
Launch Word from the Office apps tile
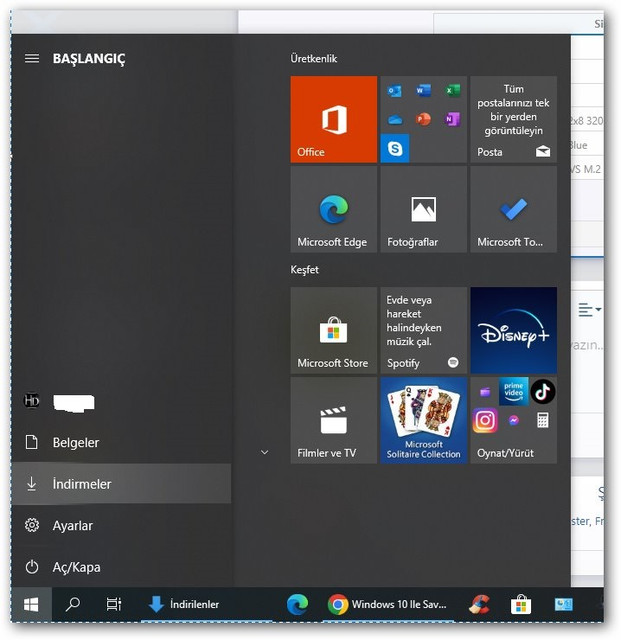423,91
